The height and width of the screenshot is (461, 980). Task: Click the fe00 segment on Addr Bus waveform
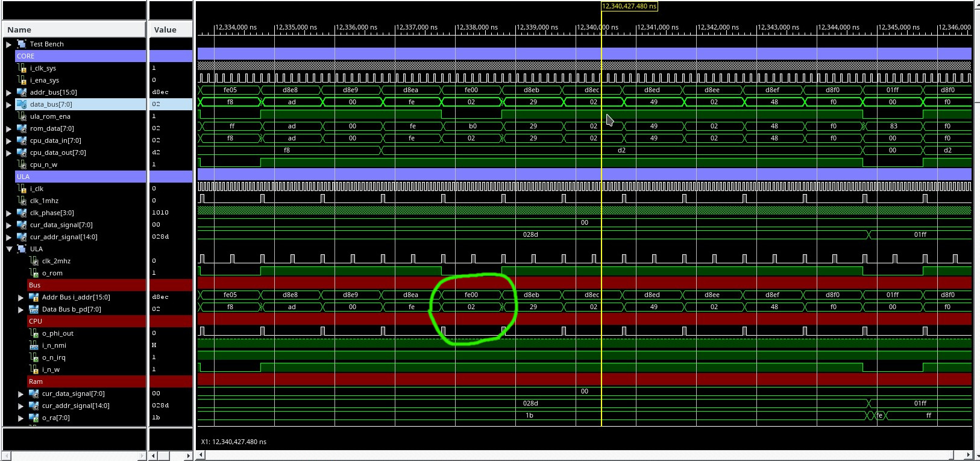471,295
